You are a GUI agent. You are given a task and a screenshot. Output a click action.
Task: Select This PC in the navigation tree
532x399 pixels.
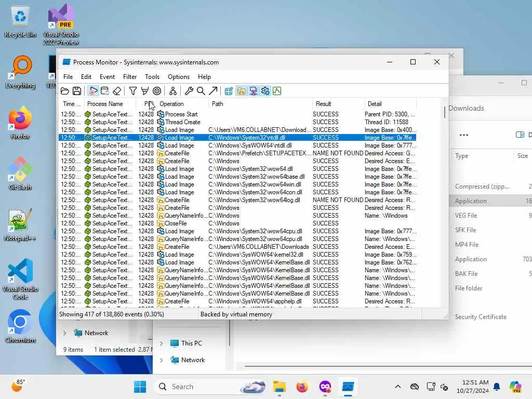(x=191, y=343)
